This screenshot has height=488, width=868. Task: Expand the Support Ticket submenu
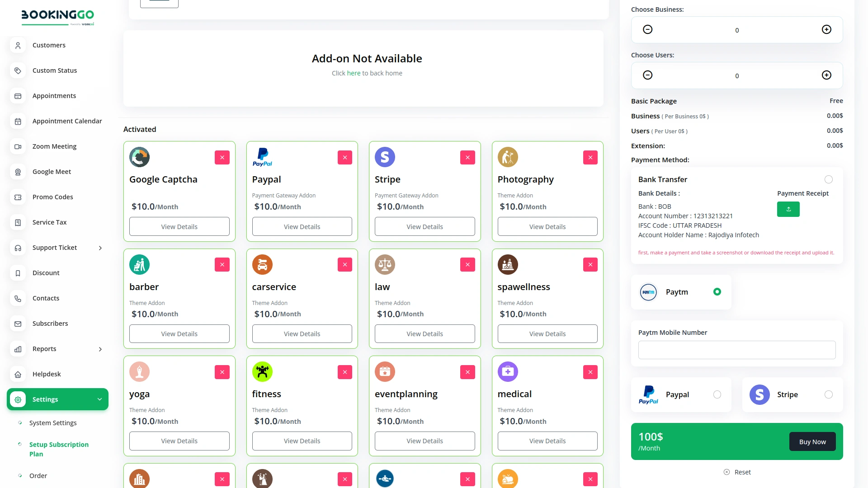[100, 248]
